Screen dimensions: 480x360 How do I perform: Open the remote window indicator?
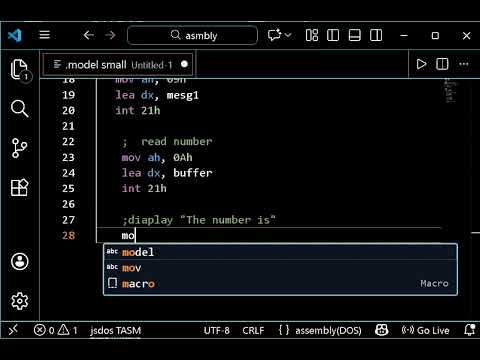13,330
